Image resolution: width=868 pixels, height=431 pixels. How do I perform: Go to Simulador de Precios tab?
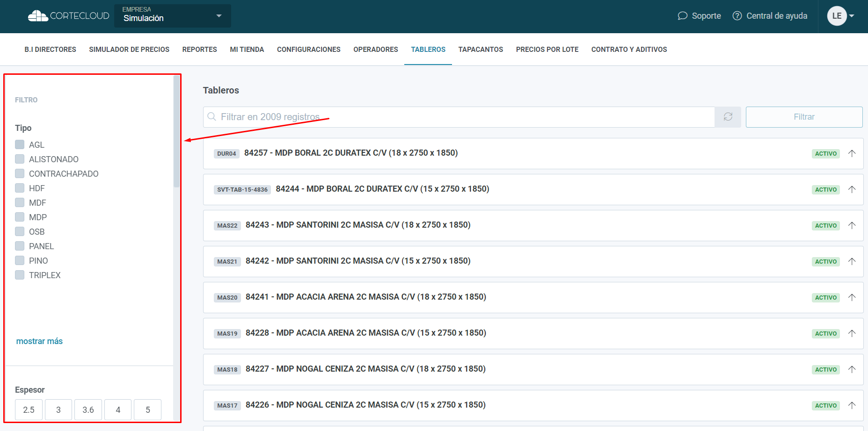click(129, 50)
